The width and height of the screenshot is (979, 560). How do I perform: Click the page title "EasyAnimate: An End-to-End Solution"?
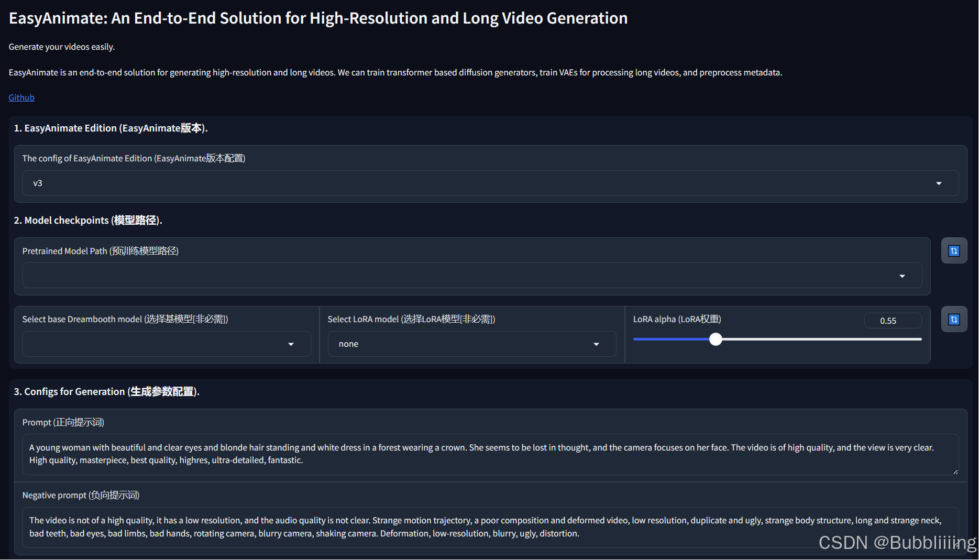(318, 18)
